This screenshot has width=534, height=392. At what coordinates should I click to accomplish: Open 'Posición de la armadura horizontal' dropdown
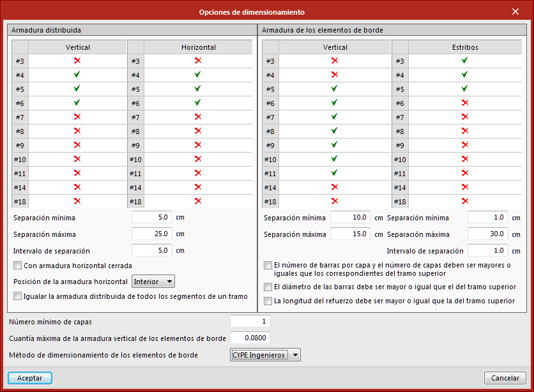coord(153,282)
